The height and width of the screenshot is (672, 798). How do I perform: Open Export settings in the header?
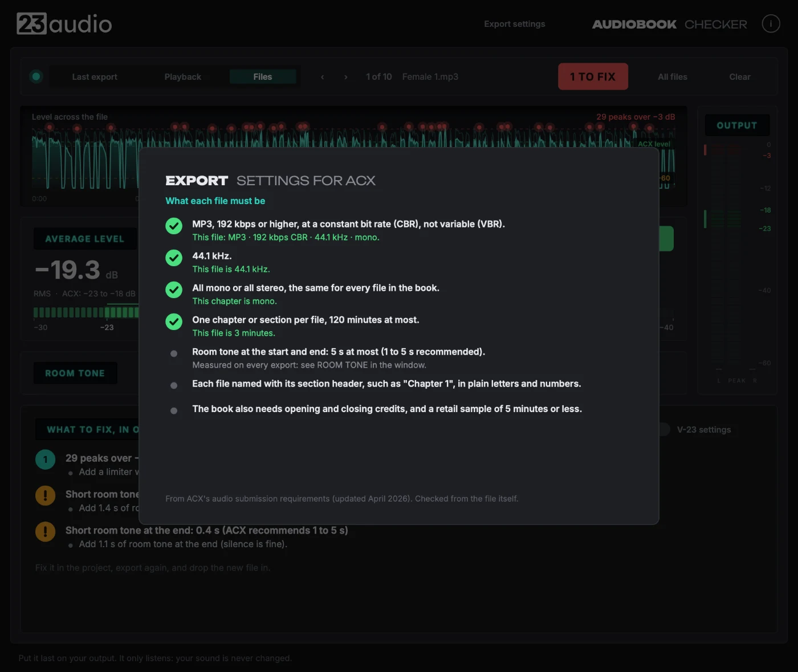tap(515, 24)
